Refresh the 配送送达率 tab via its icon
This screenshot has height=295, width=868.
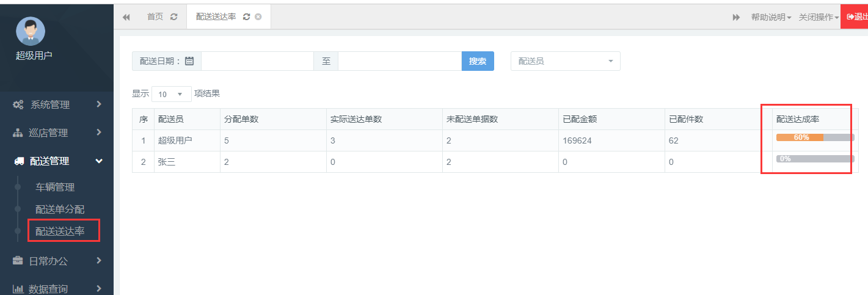246,17
